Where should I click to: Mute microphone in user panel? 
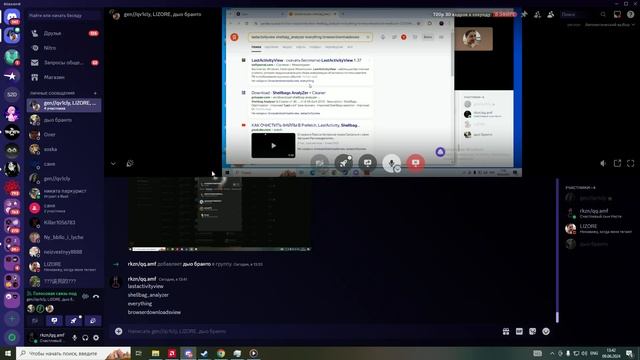pos(75,338)
